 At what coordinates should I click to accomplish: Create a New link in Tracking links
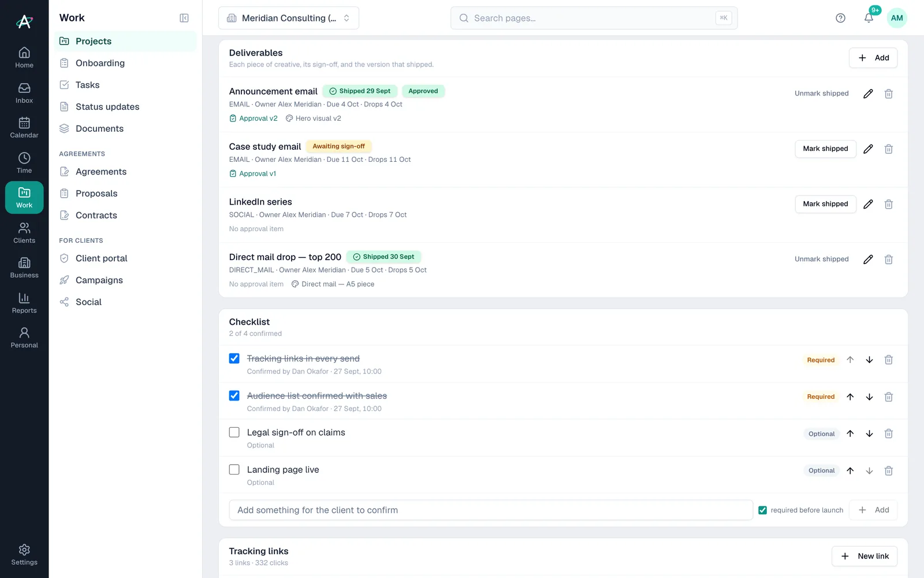click(865, 556)
